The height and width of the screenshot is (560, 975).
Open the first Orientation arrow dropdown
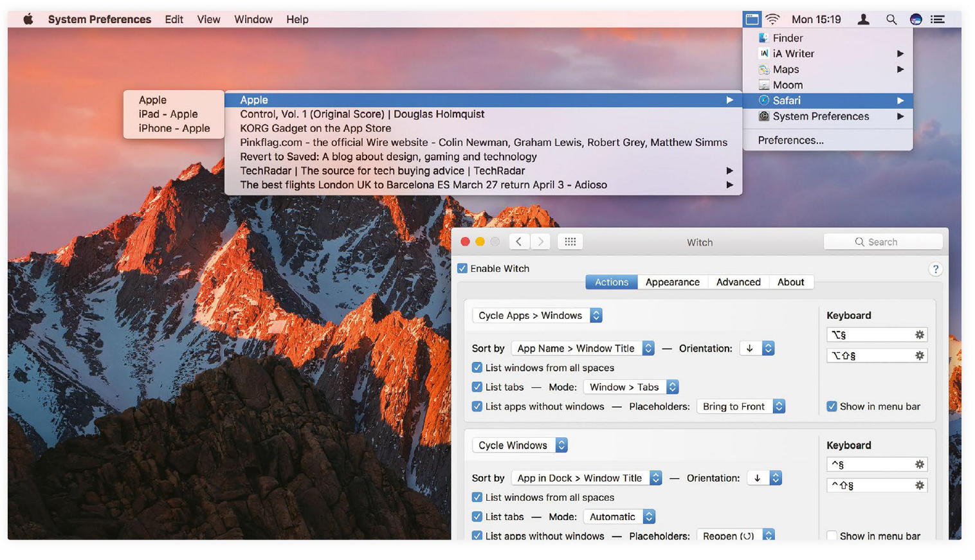(757, 348)
